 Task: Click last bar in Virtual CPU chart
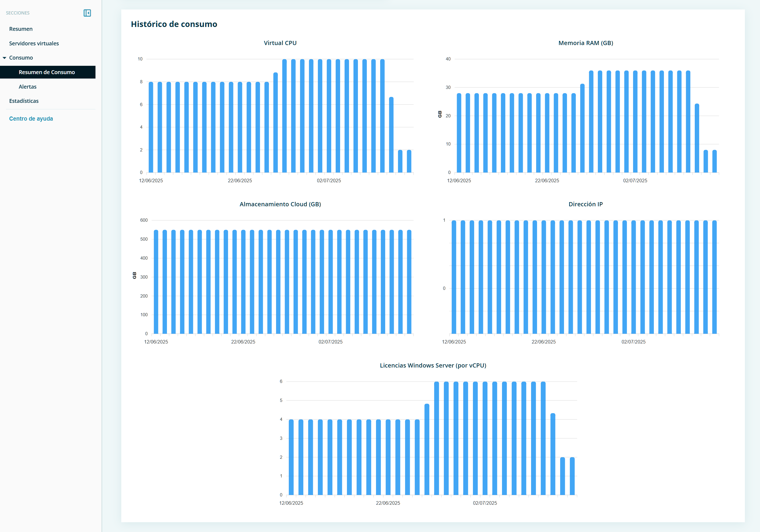[409, 162]
